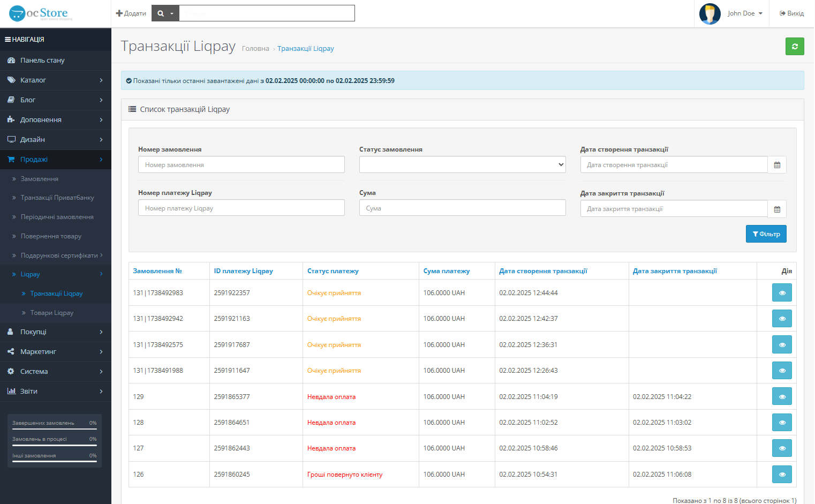View order 126 transaction eye icon
Image resolution: width=815 pixels, height=504 pixels.
click(782, 475)
